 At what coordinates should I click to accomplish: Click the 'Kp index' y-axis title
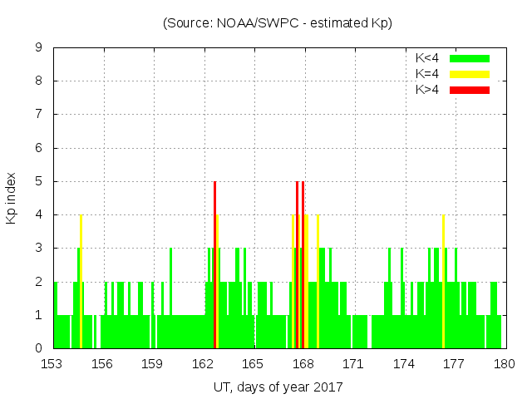coord(12,198)
